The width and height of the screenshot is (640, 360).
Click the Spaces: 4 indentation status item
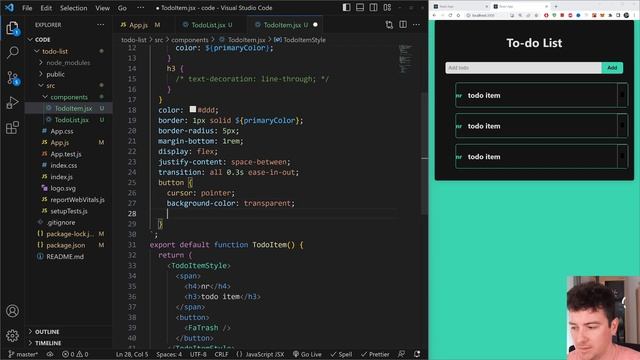169,354
